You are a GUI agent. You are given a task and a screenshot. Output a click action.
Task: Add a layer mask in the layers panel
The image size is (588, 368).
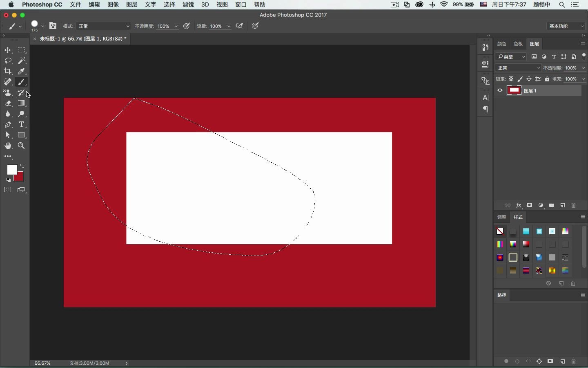click(x=530, y=205)
